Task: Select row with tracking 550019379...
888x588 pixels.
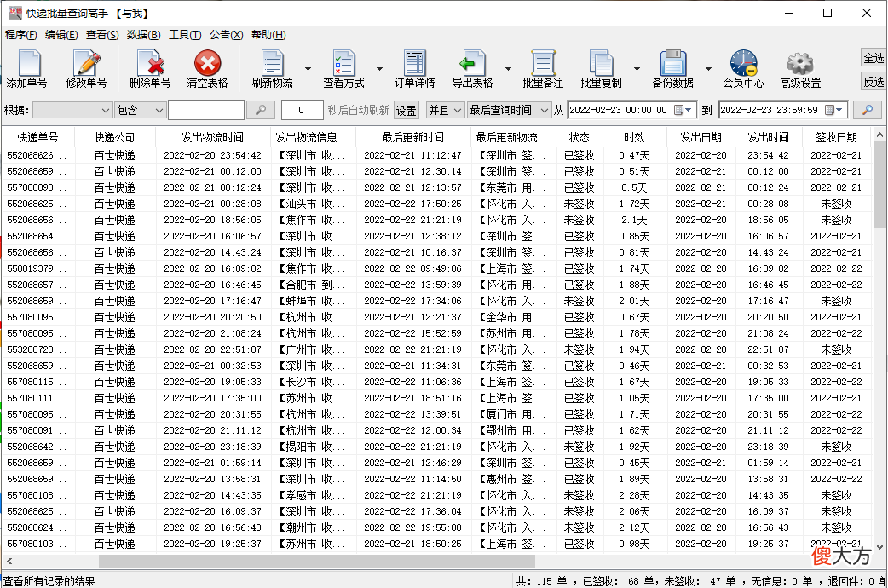Action: pyautogui.click(x=436, y=268)
